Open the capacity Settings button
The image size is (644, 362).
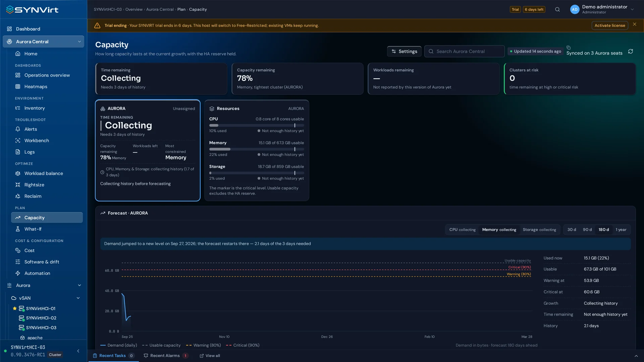pyautogui.click(x=404, y=51)
